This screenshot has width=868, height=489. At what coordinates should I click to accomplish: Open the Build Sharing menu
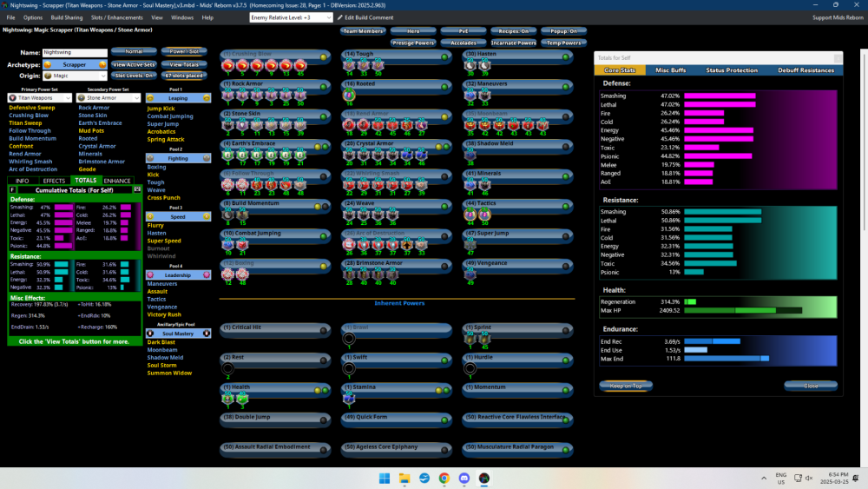pyautogui.click(x=67, y=17)
